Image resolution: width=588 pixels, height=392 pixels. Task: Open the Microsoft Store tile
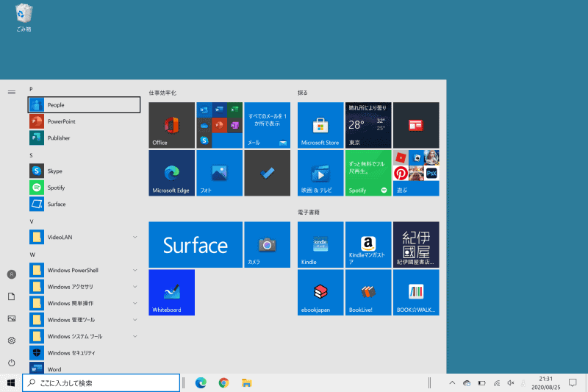point(320,125)
